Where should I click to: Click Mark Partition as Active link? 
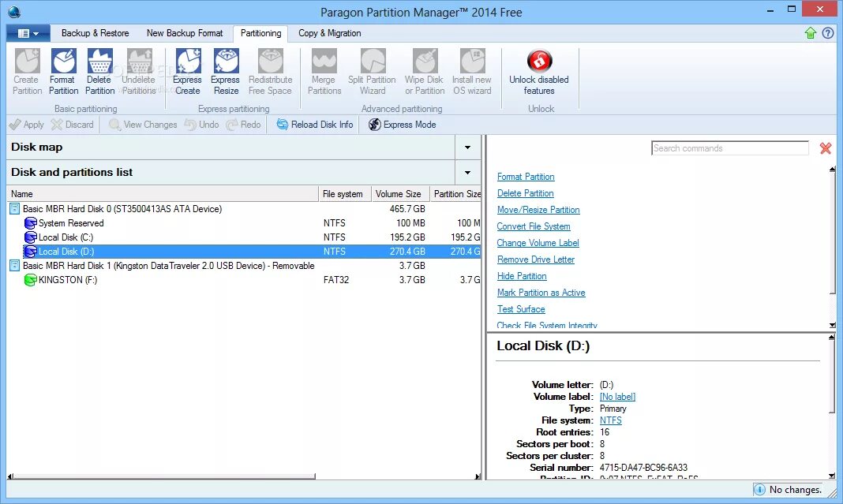[x=541, y=293]
